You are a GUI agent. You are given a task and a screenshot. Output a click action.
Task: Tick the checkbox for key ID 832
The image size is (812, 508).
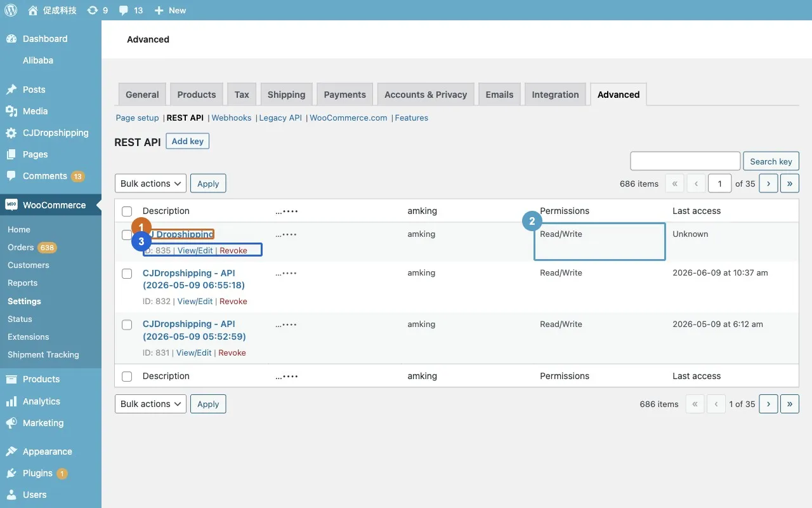point(127,274)
